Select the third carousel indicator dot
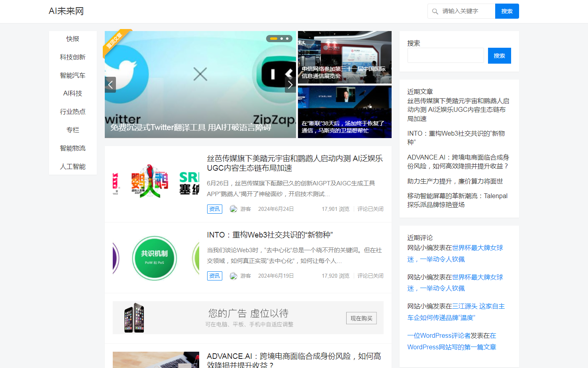Screen dimensions: 588x368 (287, 39)
